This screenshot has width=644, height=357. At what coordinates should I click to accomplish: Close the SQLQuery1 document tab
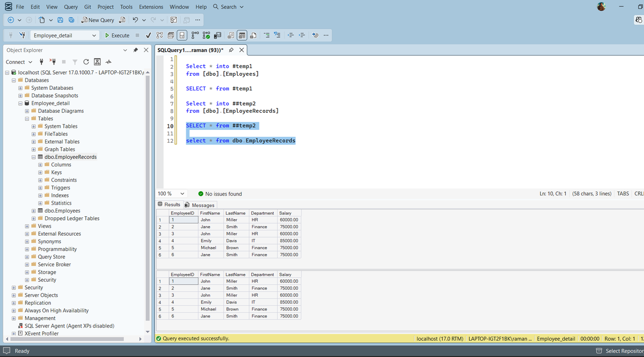[x=241, y=50]
